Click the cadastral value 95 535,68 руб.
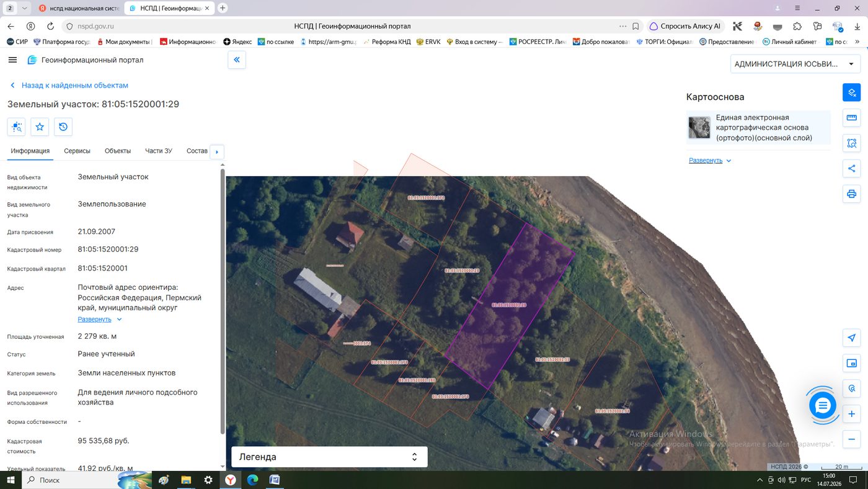868x489 pixels. pyautogui.click(x=104, y=441)
